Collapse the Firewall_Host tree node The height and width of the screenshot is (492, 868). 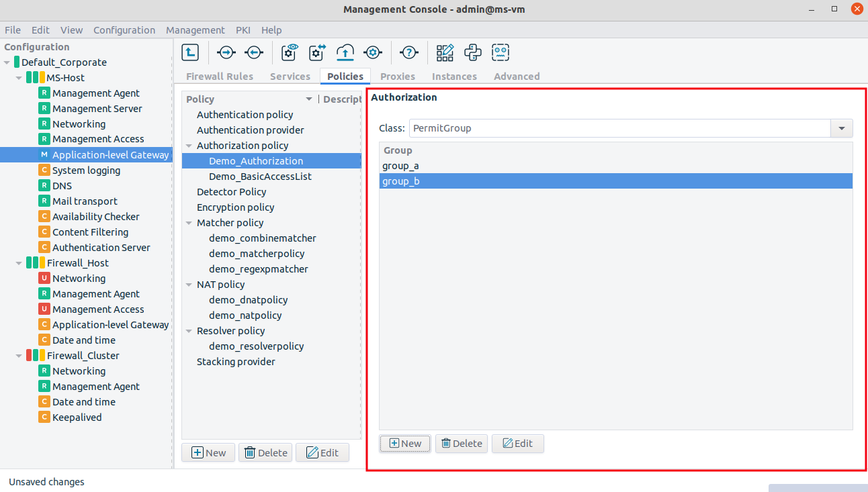[x=19, y=263]
